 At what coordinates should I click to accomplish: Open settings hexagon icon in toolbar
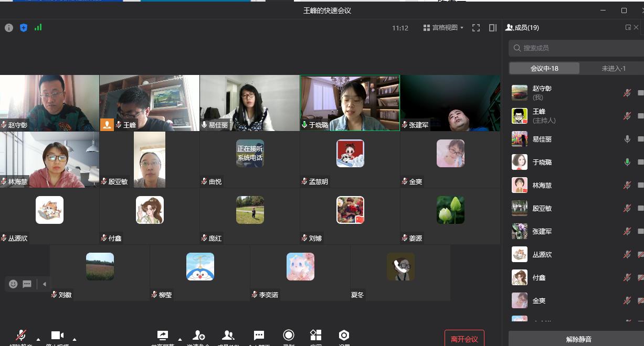344,336
